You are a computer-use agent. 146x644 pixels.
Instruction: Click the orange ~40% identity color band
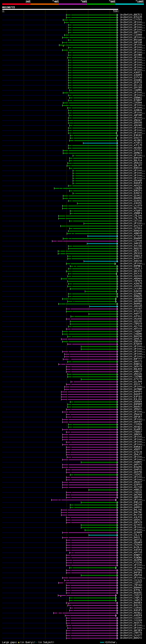[45, 4]
